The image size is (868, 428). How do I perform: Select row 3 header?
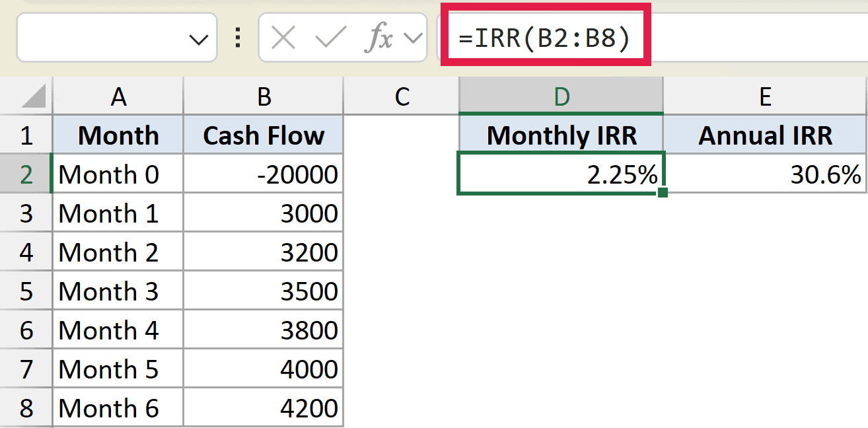coord(26,213)
